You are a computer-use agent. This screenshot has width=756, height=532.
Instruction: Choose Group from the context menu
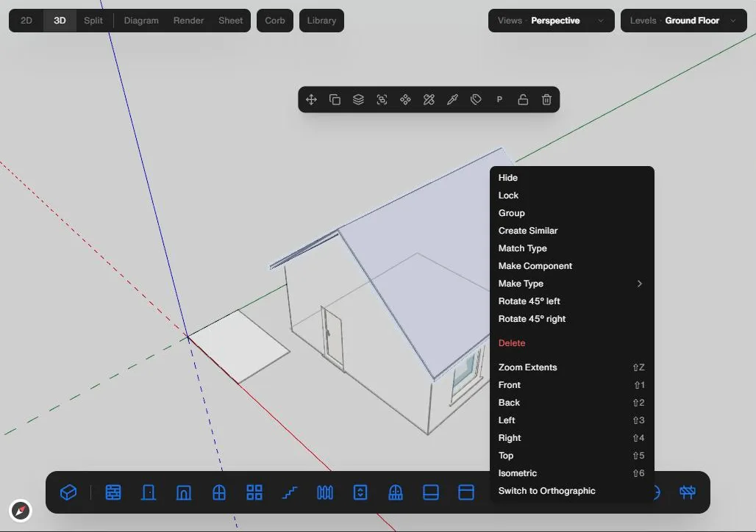[x=572, y=213]
